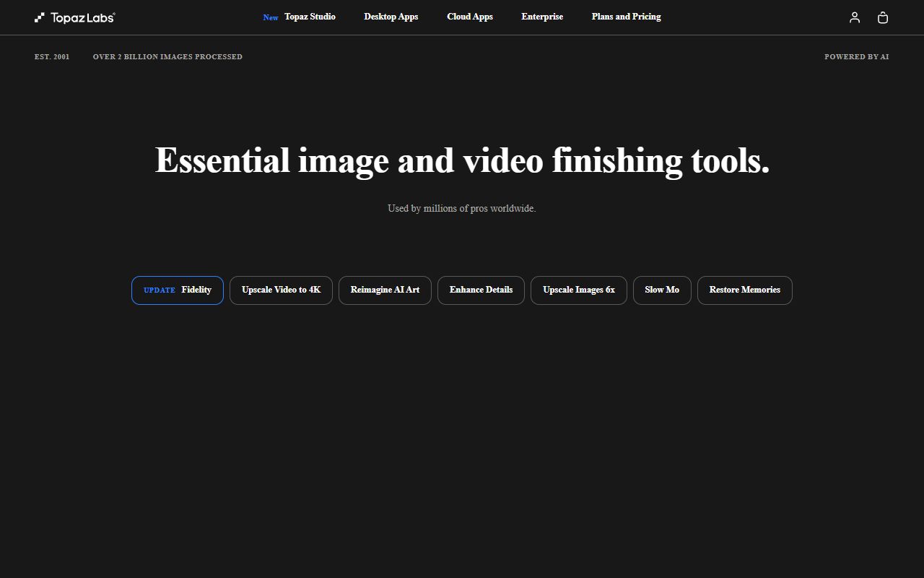Select the Slow Mo option
Image resolution: width=924 pixels, height=578 pixels.
pos(662,290)
